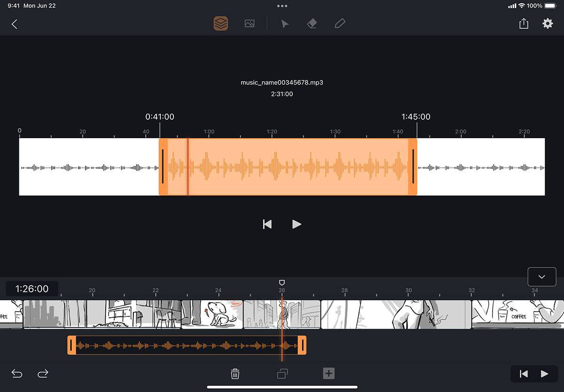Play the storyboard timeline
The image size is (564, 392).
click(x=544, y=374)
